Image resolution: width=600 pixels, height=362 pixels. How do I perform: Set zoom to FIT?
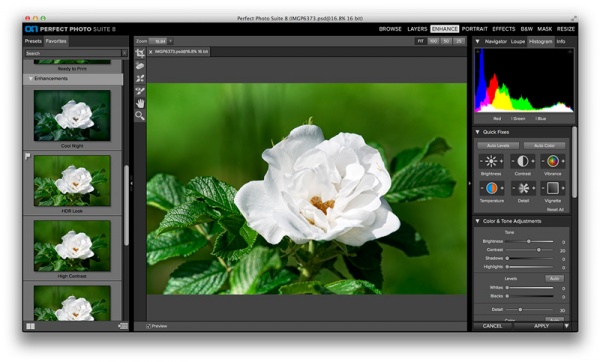pos(421,41)
